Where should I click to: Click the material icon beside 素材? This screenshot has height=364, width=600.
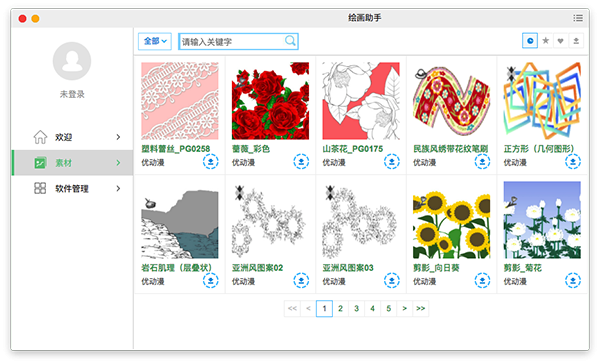(40, 163)
